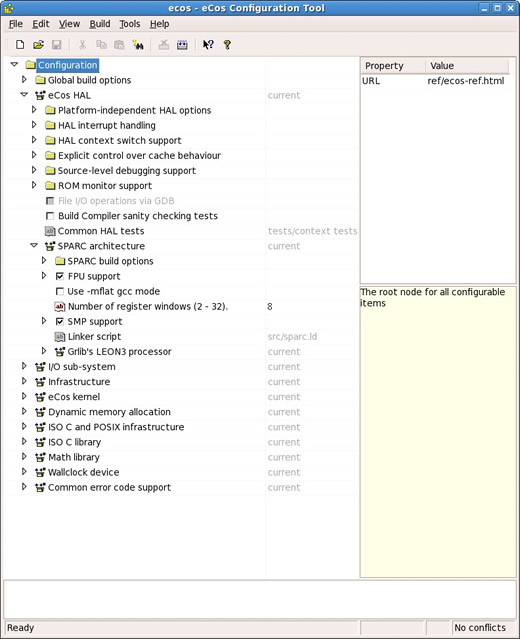Collapse the SPARC architecture tree node
Screen dimensions: 520x639
[34, 245]
